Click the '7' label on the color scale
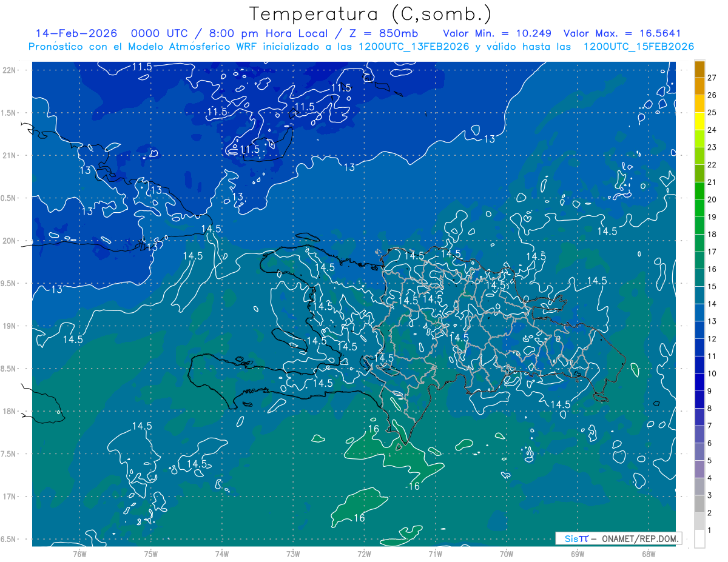The image size is (728, 562). tap(710, 426)
